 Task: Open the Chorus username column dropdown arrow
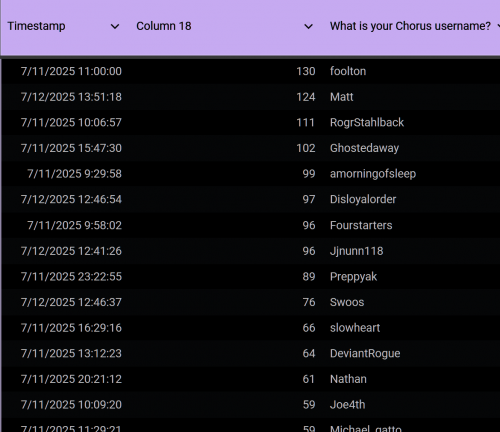tap(498, 26)
